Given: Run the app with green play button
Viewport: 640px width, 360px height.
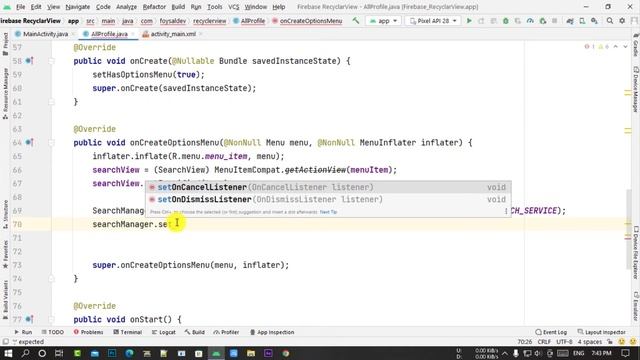Looking at the screenshot, I should (469, 20).
